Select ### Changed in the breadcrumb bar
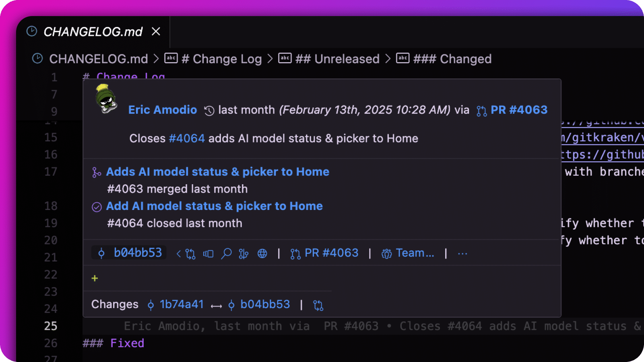Screen dimensions: 644x362 click(452, 59)
